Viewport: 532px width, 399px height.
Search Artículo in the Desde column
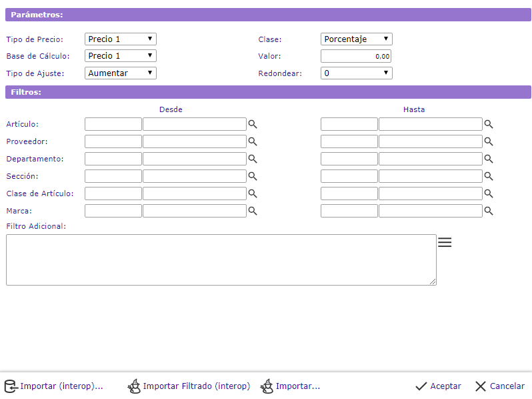(x=253, y=124)
